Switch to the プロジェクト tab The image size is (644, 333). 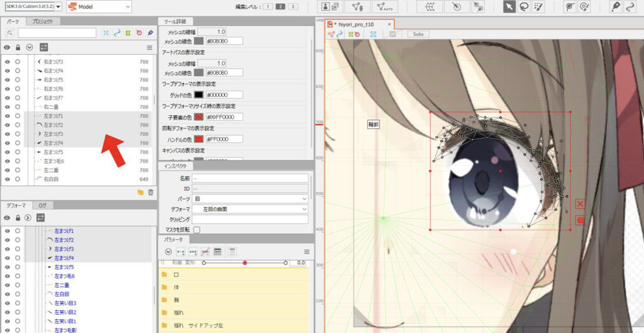pyautogui.click(x=43, y=22)
